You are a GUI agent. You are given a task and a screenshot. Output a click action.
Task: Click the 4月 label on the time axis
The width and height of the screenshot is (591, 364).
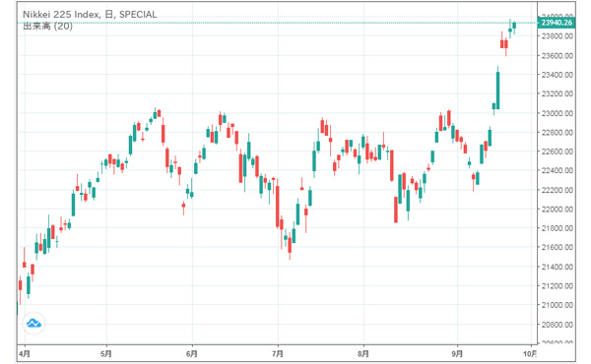(x=25, y=354)
